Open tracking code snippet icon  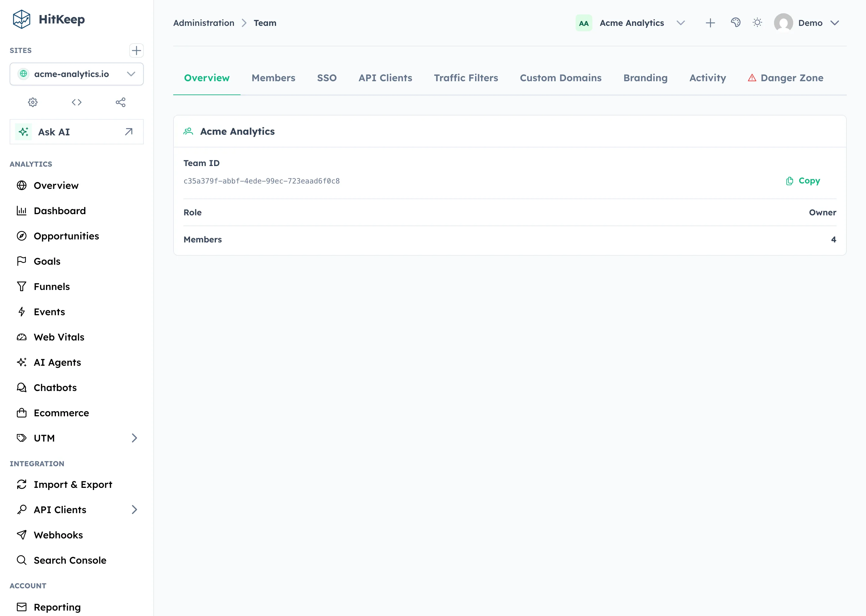(77, 102)
